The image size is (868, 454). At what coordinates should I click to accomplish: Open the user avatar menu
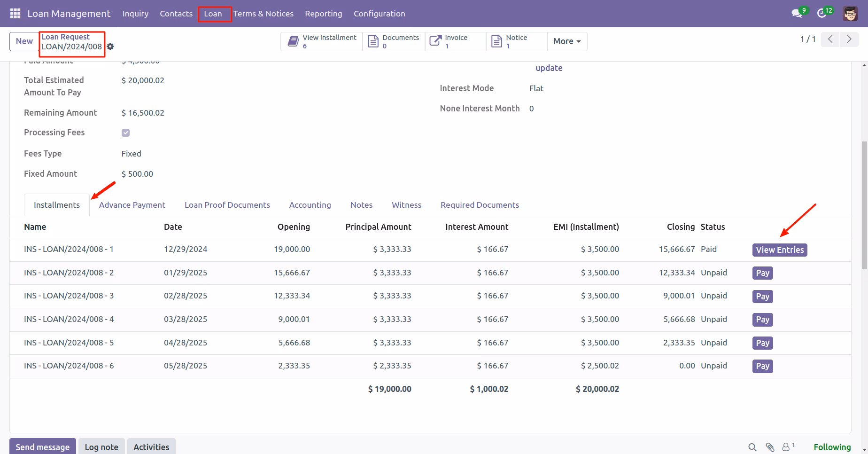(x=850, y=14)
